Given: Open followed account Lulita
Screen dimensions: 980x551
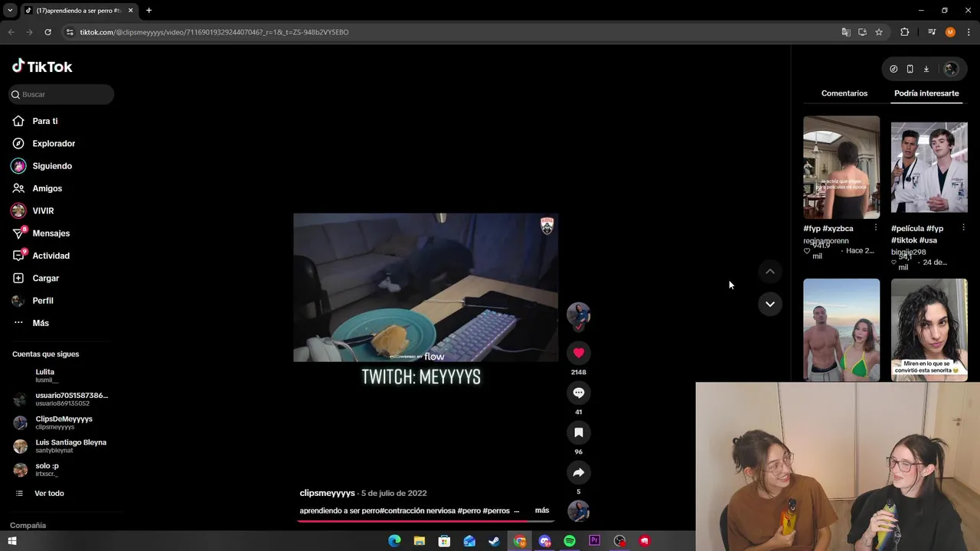Looking at the screenshot, I should (x=46, y=376).
